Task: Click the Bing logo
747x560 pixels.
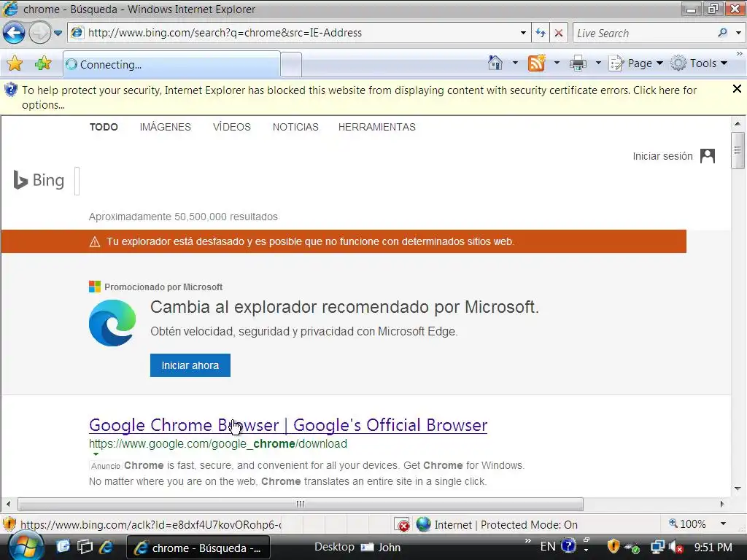Action: (x=39, y=181)
